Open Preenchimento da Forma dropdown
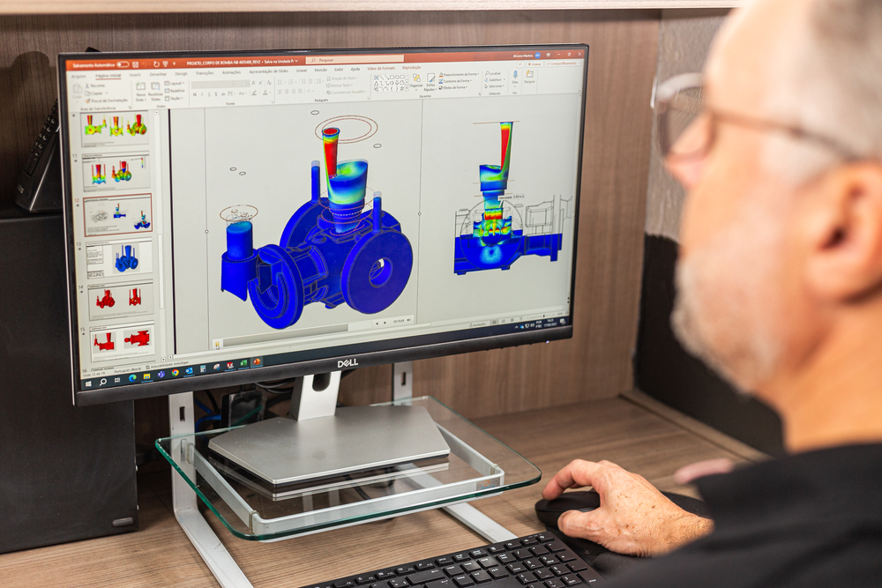 click(460, 74)
